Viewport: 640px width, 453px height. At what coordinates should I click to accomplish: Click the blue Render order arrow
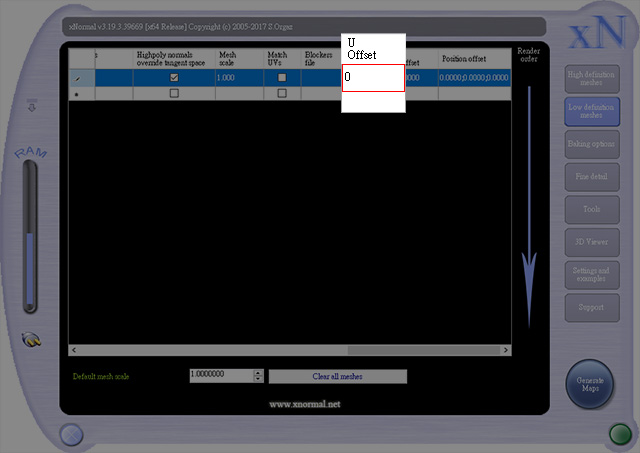[529, 207]
